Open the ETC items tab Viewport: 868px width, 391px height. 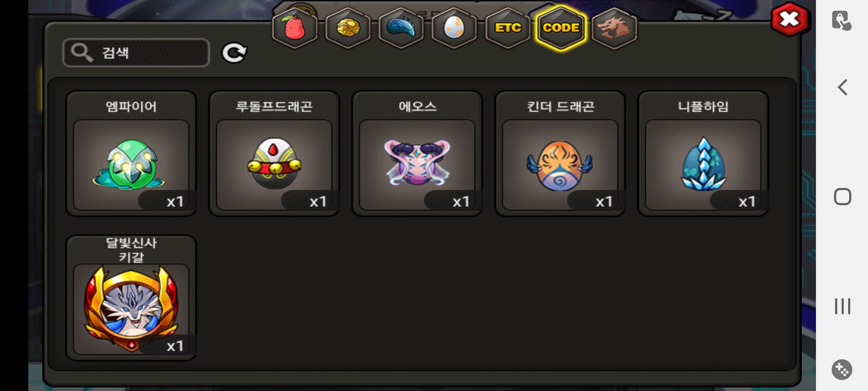507,28
